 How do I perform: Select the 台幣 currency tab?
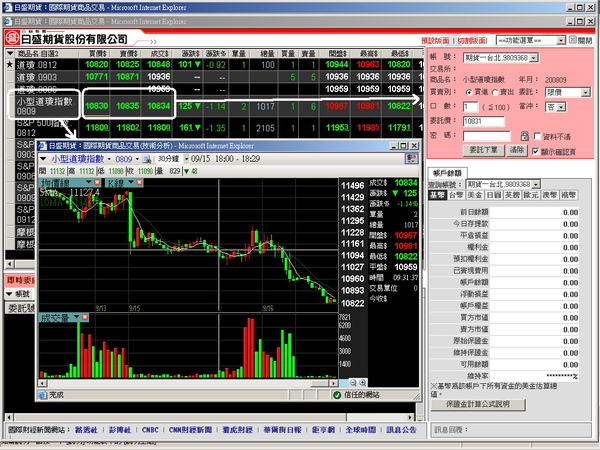[456, 195]
